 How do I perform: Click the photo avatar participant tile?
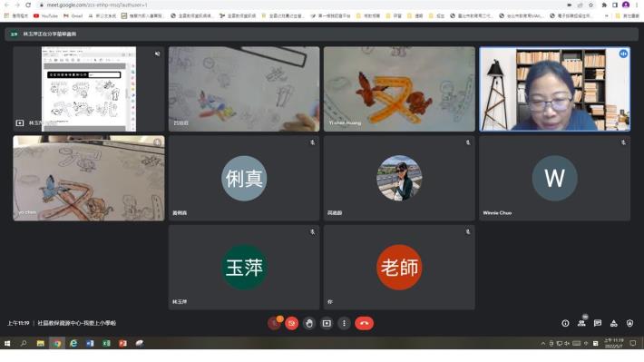click(399, 179)
